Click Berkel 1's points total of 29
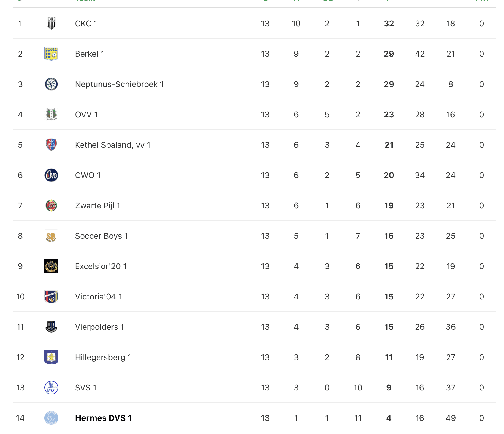 tap(389, 54)
